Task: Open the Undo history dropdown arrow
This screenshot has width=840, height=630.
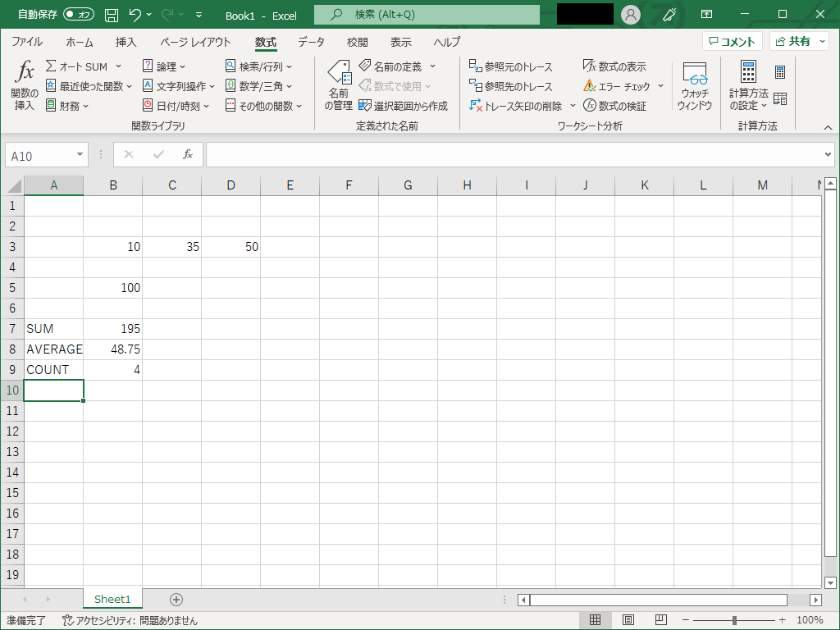Action: (x=149, y=15)
